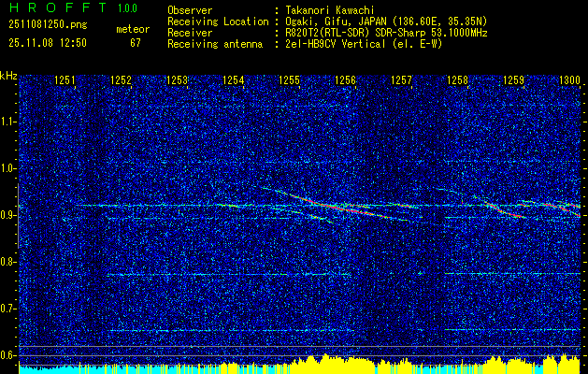Click the Receiving antenna description
The width and height of the screenshot is (588, 374).
[x=305, y=44]
